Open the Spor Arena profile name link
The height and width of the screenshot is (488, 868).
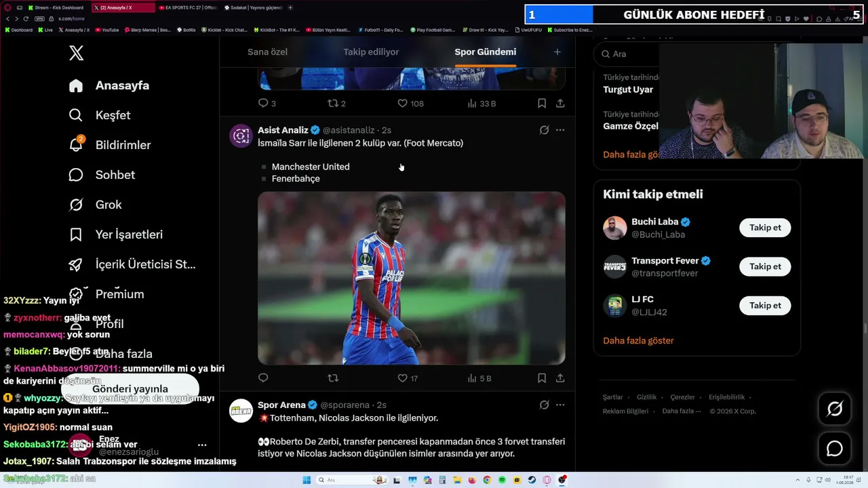[x=281, y=405]
